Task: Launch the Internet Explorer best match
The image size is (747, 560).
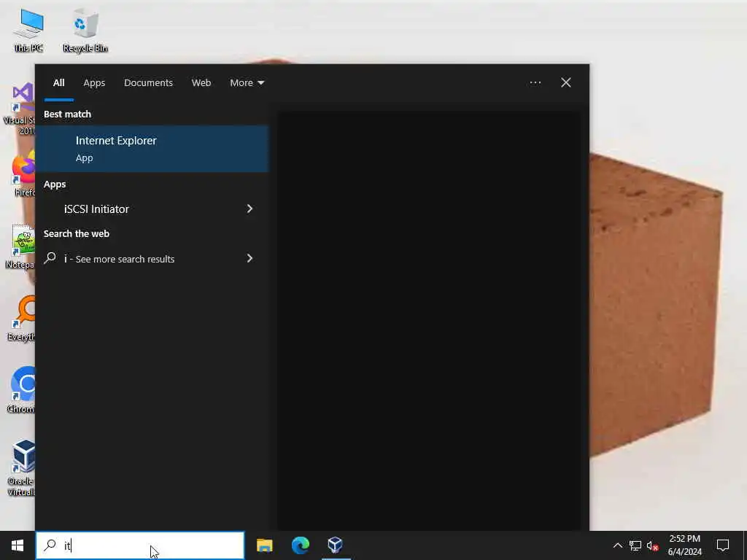Action: point(152,149)
